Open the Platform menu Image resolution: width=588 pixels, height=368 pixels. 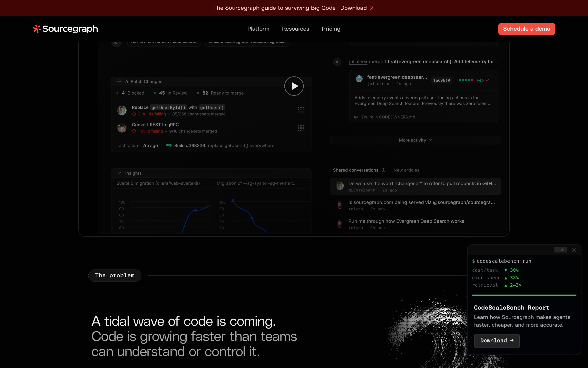tap(258, 29)
